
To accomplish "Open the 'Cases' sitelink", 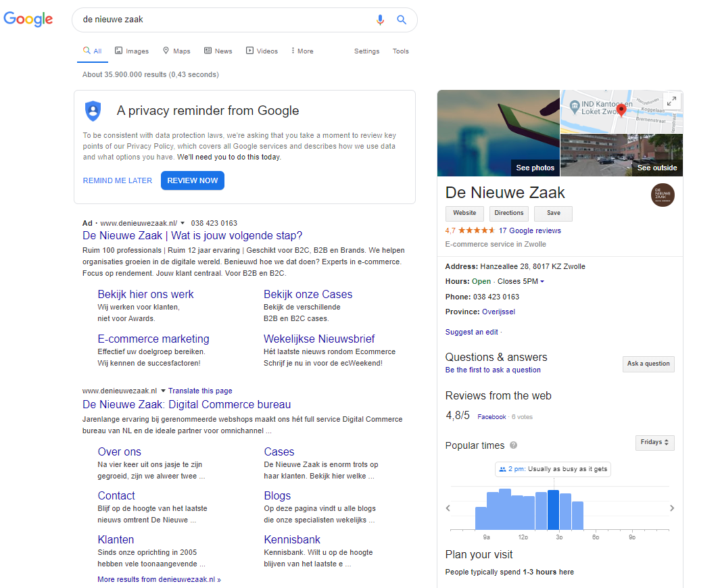I will [279, 451].
